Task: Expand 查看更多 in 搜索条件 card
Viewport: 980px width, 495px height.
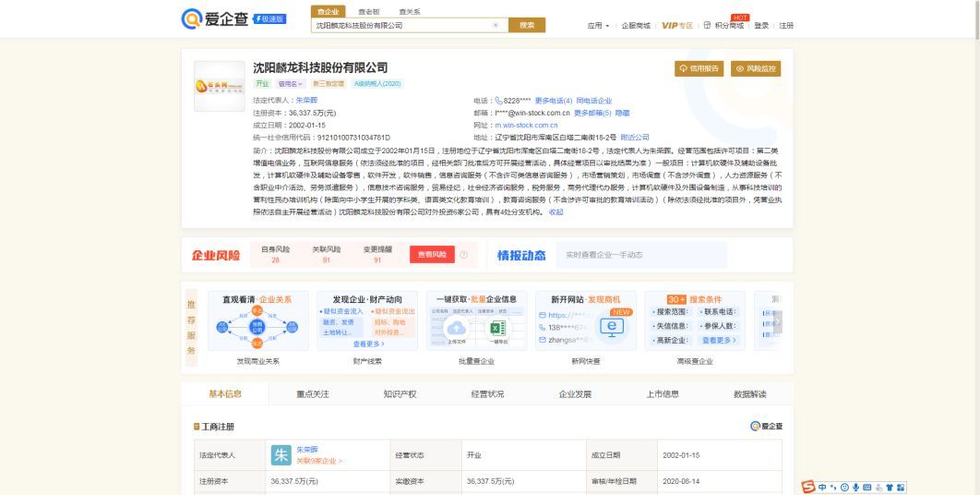Action: pos(719,341)
